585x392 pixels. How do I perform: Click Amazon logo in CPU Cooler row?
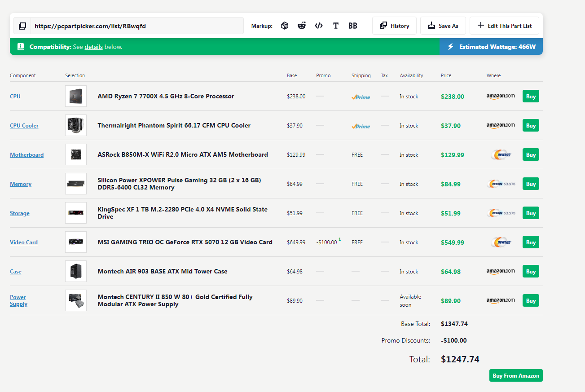pyautogui.click(x=501, y=125)
